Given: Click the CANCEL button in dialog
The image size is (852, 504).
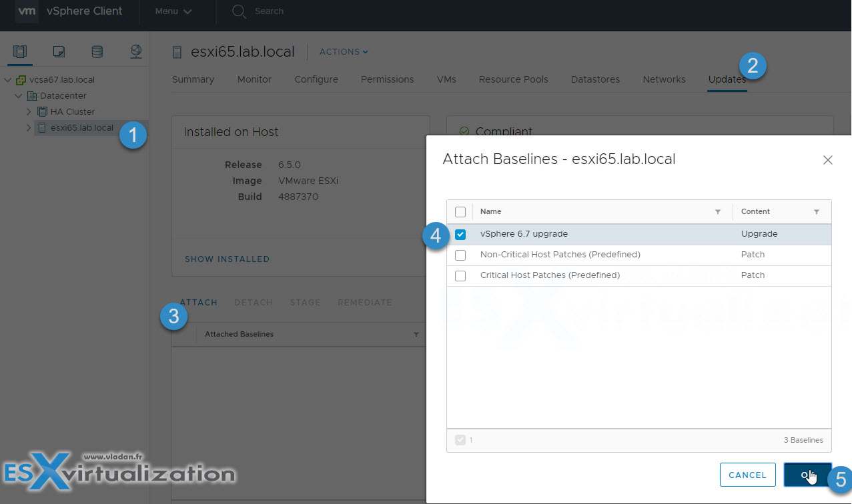Looking at the screenshot, I should 747,475.
